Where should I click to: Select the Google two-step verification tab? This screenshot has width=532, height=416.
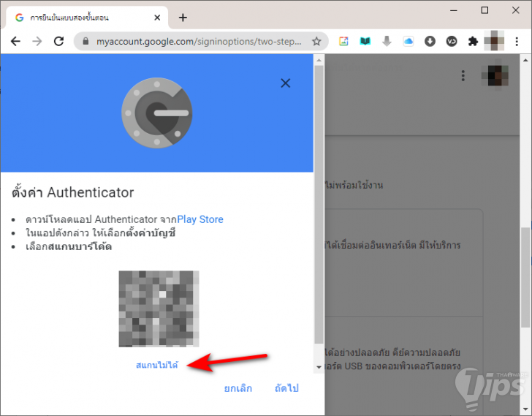(86, 18)
